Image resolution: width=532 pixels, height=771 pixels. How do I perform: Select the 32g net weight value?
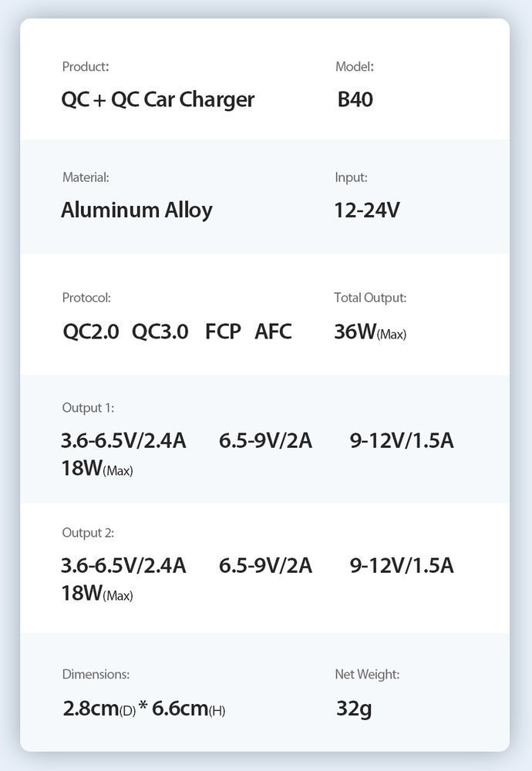(354, 709)
